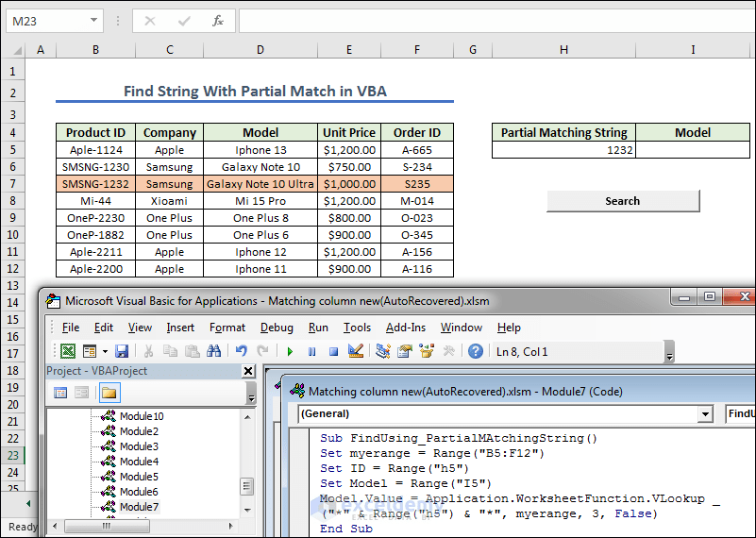Open the Debug menu in VBA editor
Image resolution: width=756 pixels, height=538 pixels.
[277, 328]
